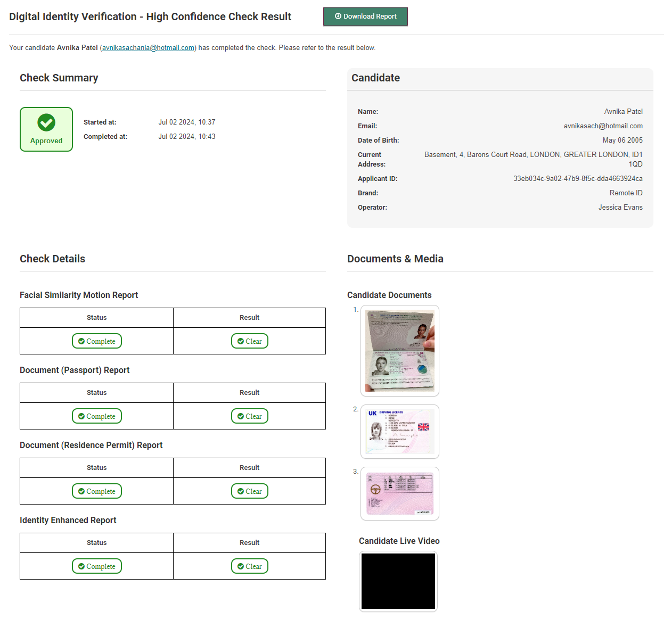
Task: Click the candidate email value in Candidate panel
Action: pyautogui.click(x=603, y=126)
